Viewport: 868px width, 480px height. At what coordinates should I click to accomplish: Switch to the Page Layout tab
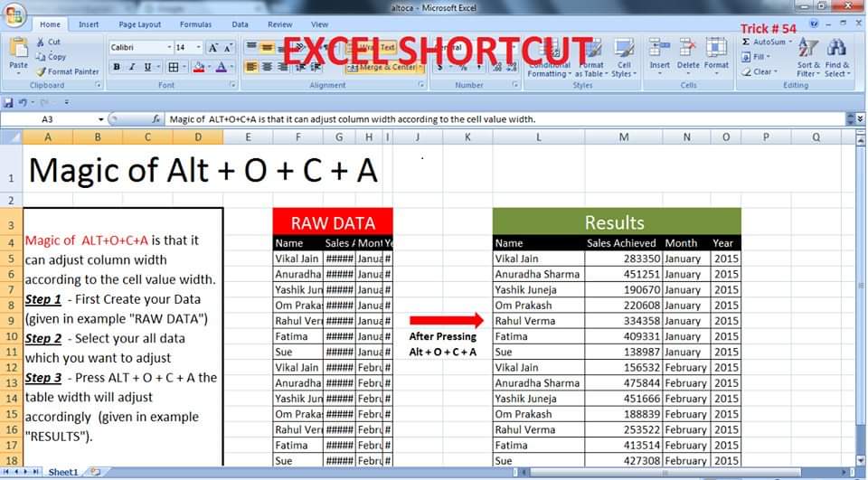139,24
